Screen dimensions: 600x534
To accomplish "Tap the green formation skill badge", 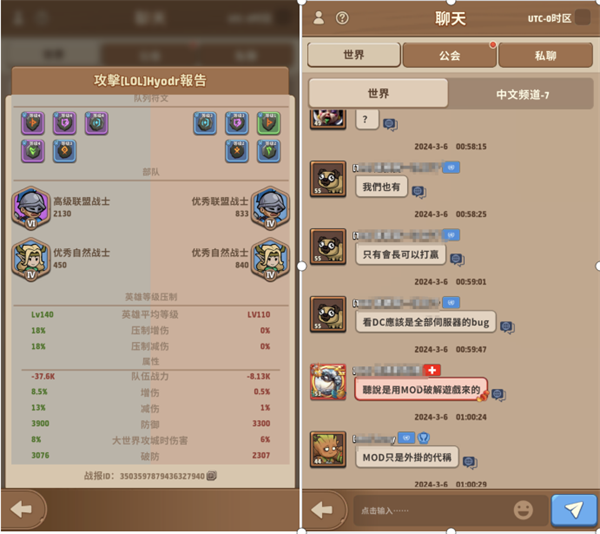I will (x=269, y=123).
